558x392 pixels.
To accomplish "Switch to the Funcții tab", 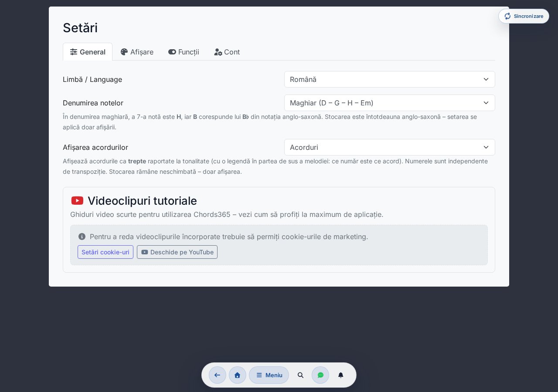I will 184,52.
